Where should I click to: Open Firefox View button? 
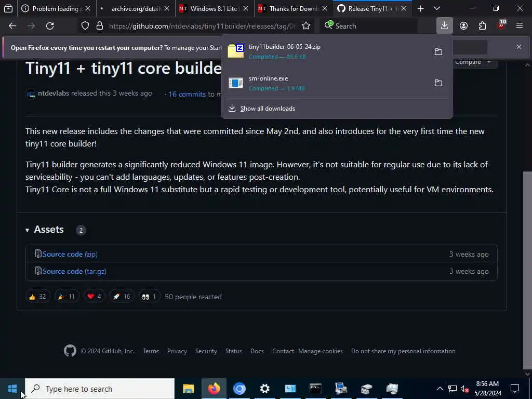pyautogui.click(x=8, y=8)
